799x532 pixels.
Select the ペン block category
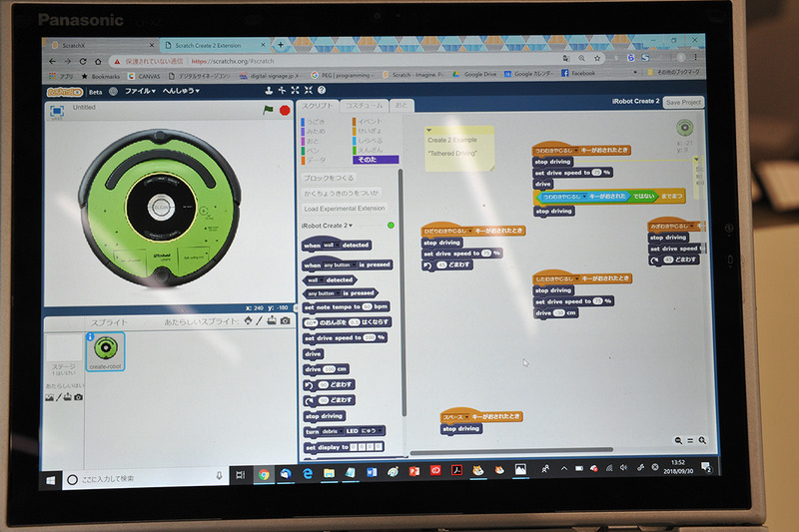click(311, 151)
